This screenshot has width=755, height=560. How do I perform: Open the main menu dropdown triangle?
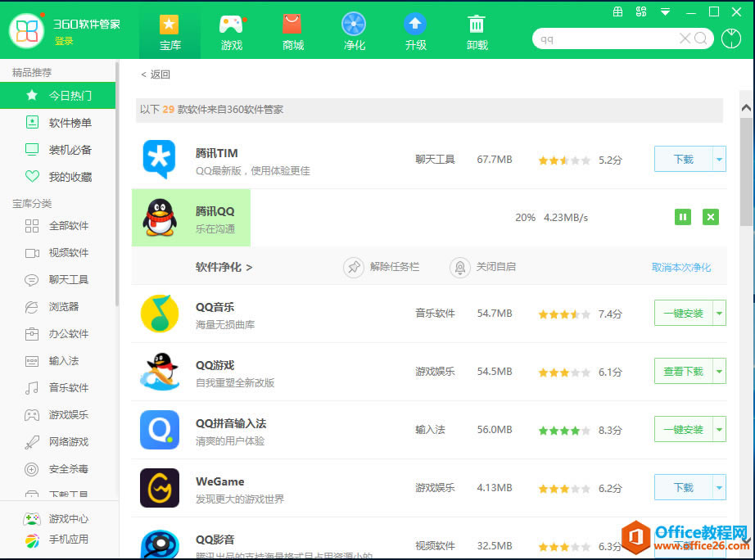point(665,12)
